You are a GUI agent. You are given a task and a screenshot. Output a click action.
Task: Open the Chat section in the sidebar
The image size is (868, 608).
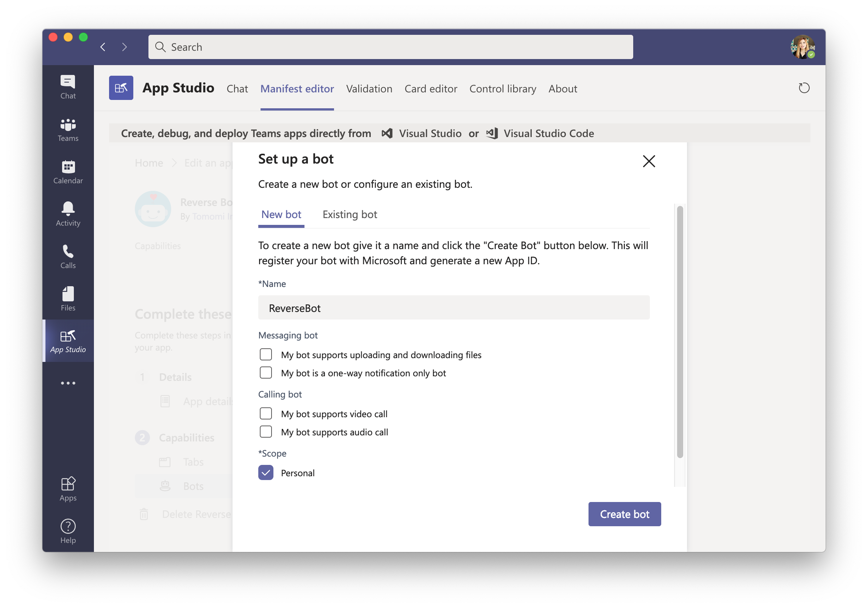coord(68,86)
